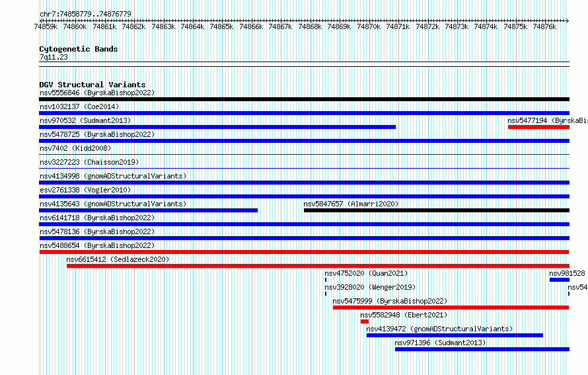Open nsv4752020 (Quan2021) label
The image size is (588, 375).
point(366,273)
